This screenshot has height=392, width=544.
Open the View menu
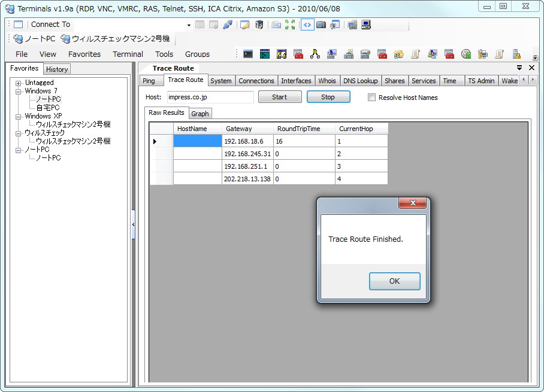point(47,54)
